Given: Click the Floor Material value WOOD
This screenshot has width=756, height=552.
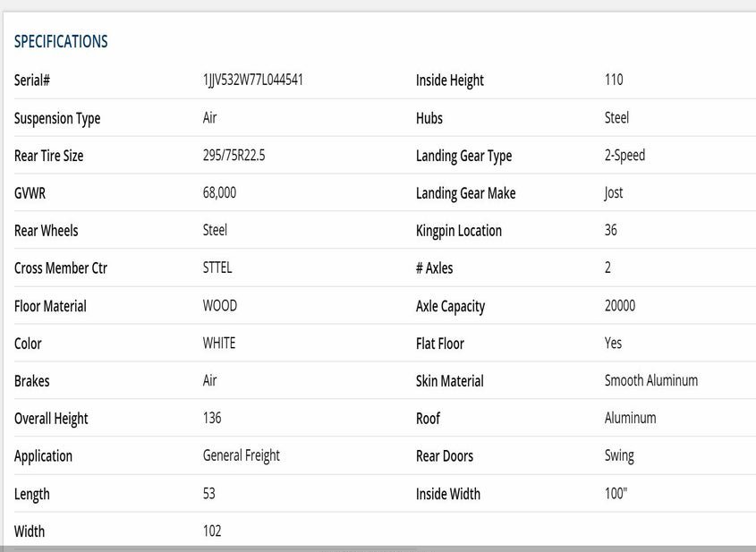Looking at the screenshot, I should pyautogui.click(x=220, y=305).
